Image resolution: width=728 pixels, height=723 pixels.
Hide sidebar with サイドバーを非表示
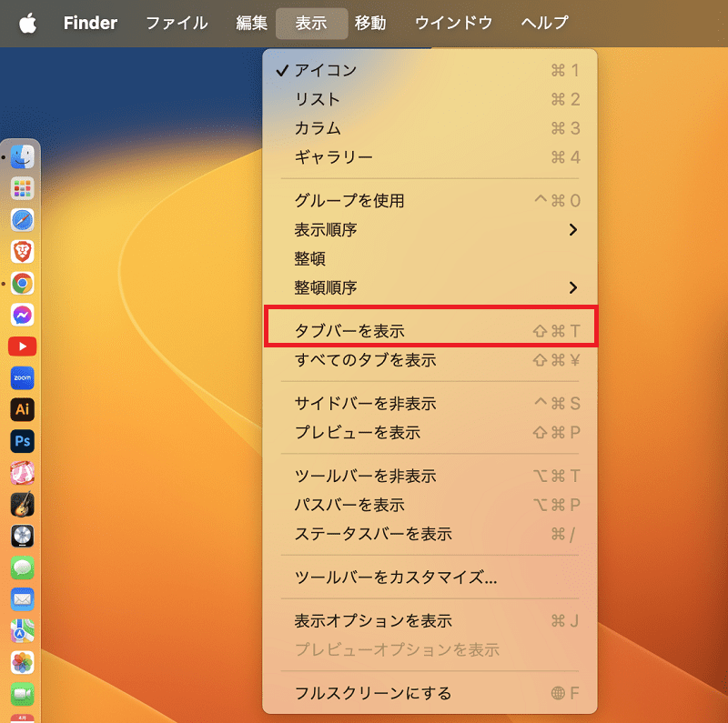(x=430, y=403)
